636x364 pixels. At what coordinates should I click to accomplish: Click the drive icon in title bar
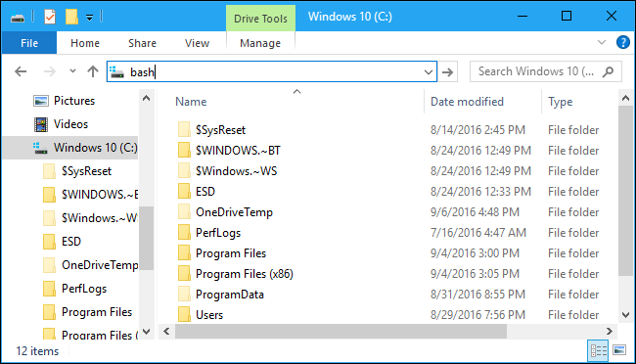coord(18,18)
